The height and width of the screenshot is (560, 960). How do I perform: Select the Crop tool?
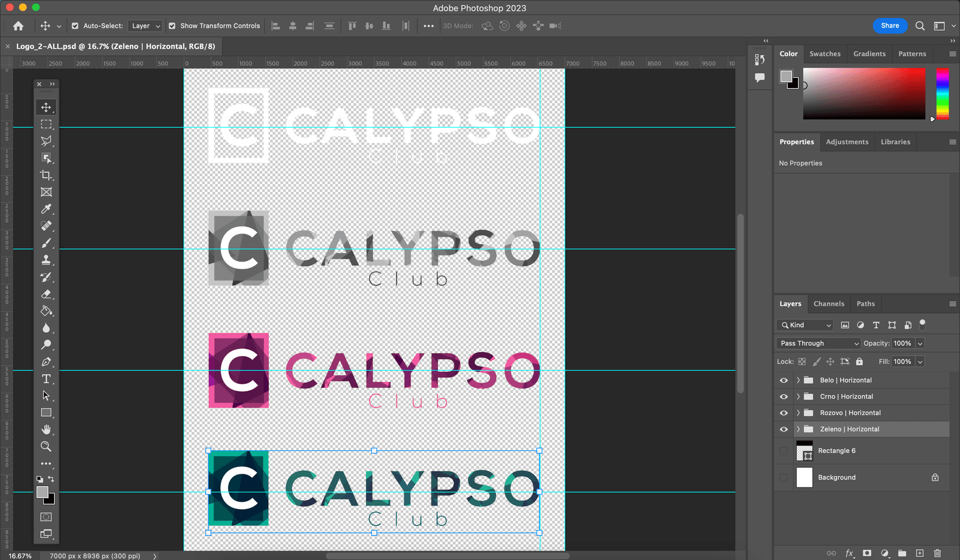(x=46, y=175)
